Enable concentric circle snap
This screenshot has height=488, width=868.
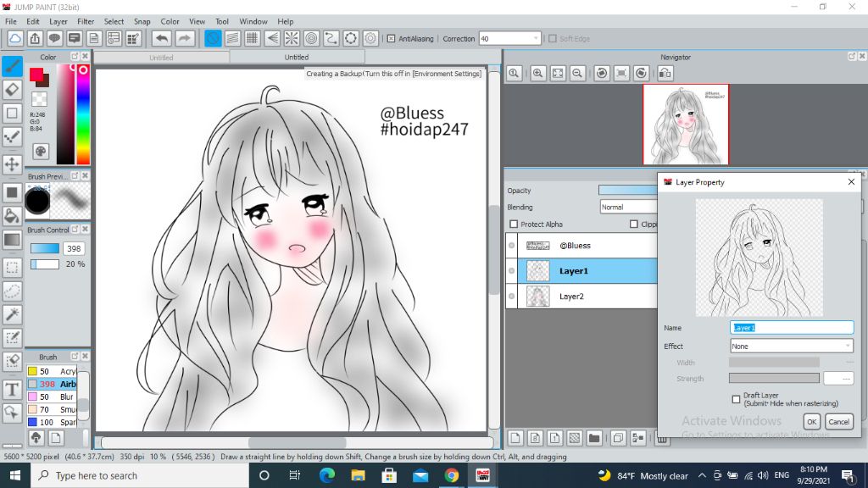[312, 38]
